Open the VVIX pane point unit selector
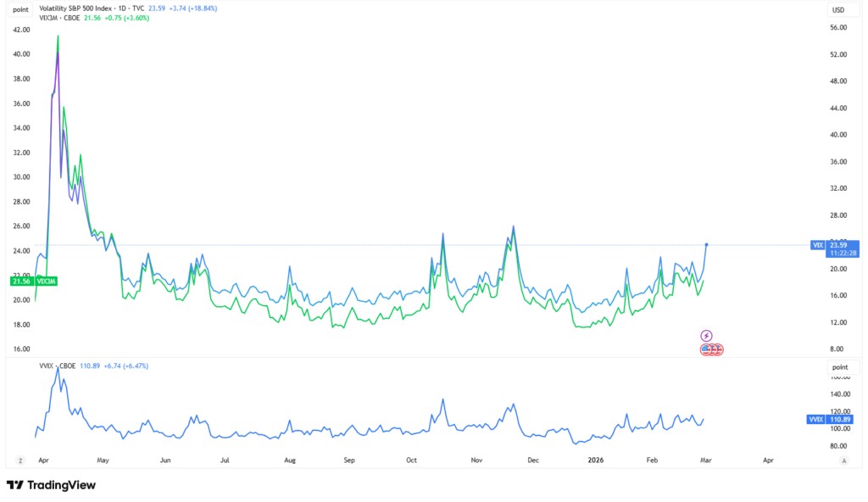Screen dimensions: 868x502 838,365
